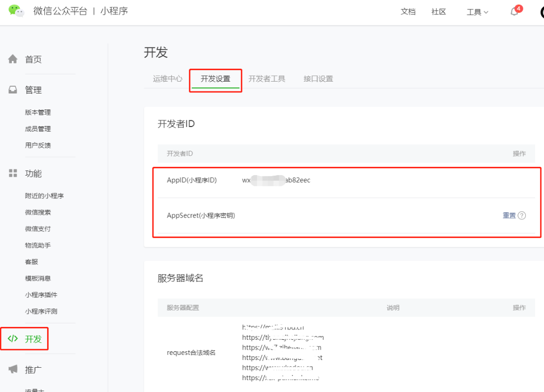
Task: Open the 社区 link in header
Action: [439, 12]
